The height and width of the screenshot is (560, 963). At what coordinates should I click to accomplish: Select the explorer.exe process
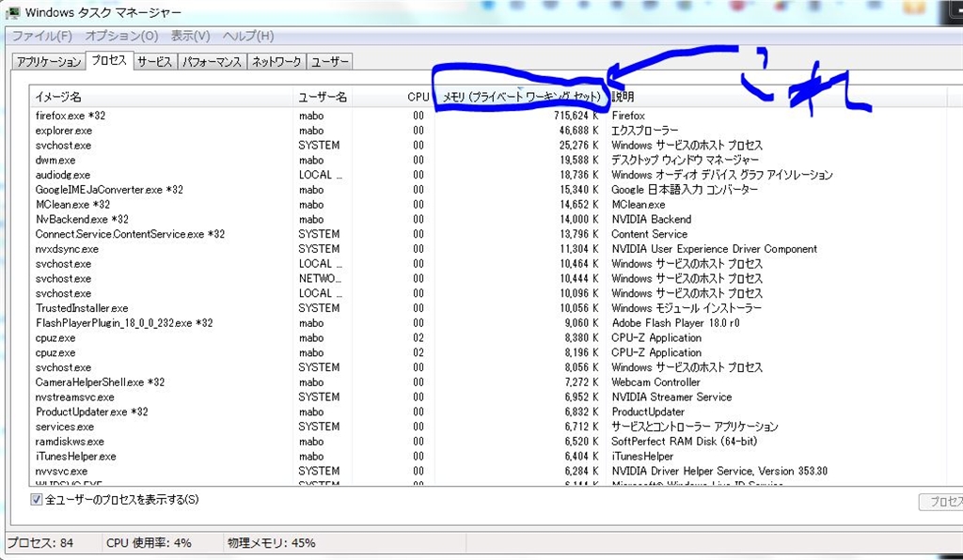488,131
